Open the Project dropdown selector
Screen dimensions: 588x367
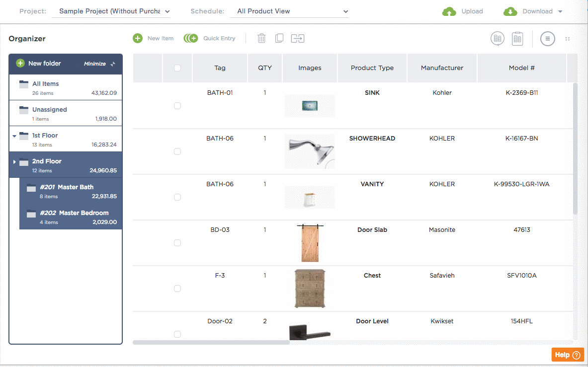point(111,11)
